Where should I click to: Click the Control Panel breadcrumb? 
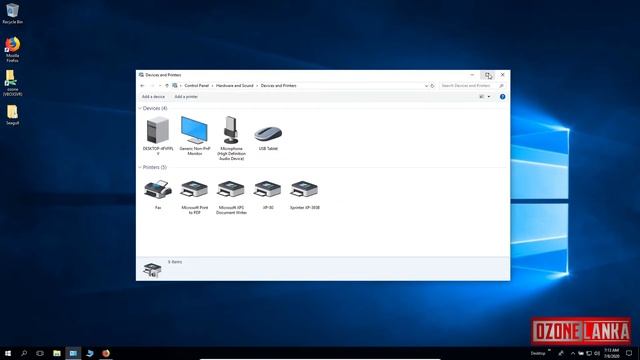tap(196, 86)
